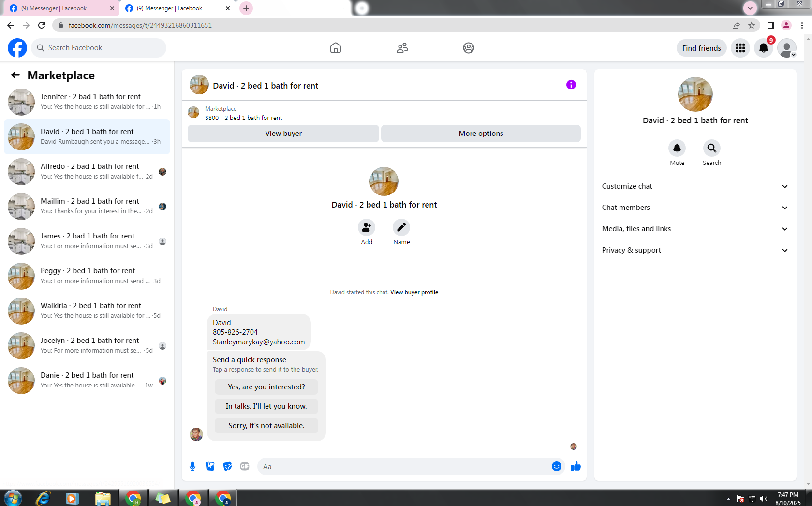The height and width of the screenshot is (506, 812).
Task: Open View buyer profile link
Action: (x=414, y=292)
